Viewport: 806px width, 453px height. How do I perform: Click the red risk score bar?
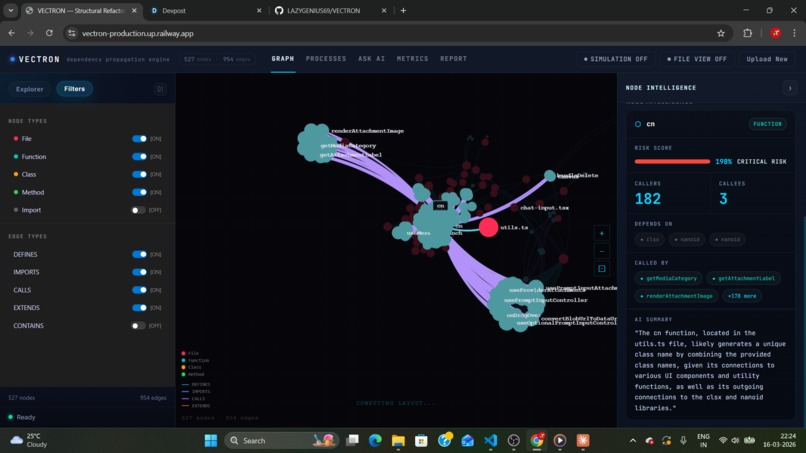click(672, 161)
